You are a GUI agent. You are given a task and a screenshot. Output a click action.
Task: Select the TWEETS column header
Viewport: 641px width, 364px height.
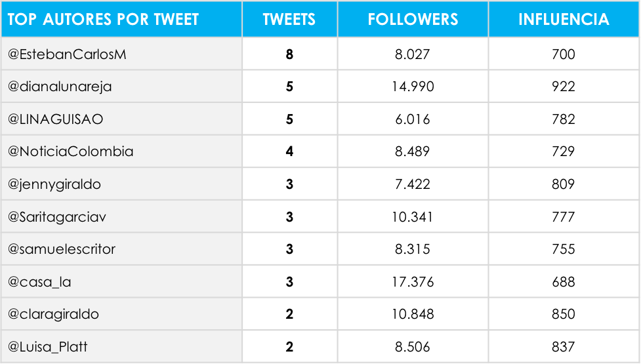[289, 19]
